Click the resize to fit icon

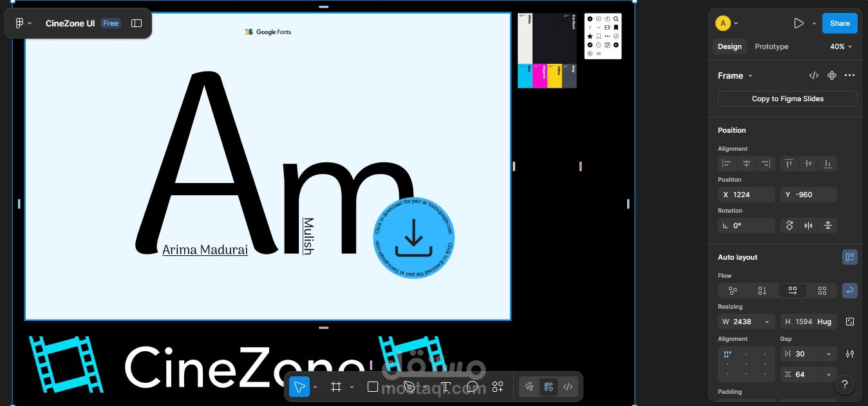[x=850, y=322]
